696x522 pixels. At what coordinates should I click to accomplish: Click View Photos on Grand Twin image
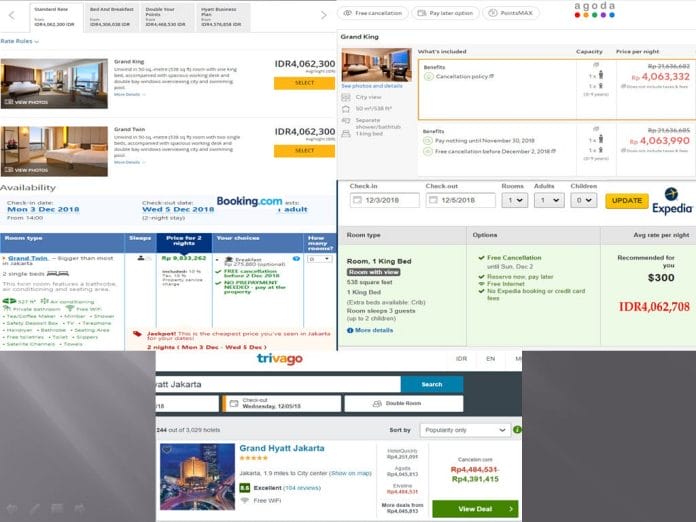26,170
